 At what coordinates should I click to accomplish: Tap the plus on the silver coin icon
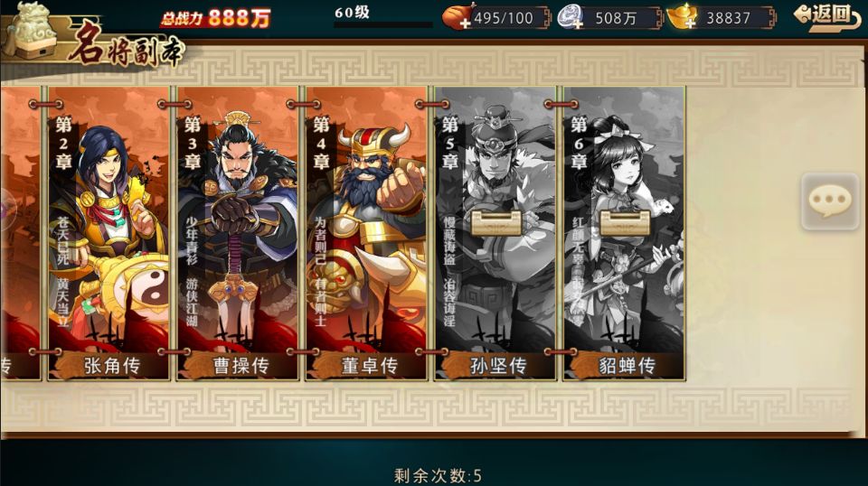coord(578,23)
